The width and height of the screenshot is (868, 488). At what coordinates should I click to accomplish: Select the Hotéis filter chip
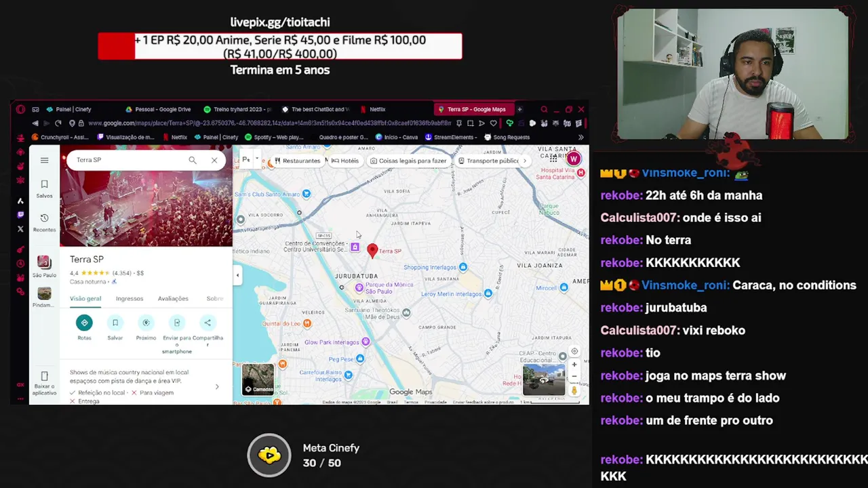pyautogui.click(x=345, y=161)
